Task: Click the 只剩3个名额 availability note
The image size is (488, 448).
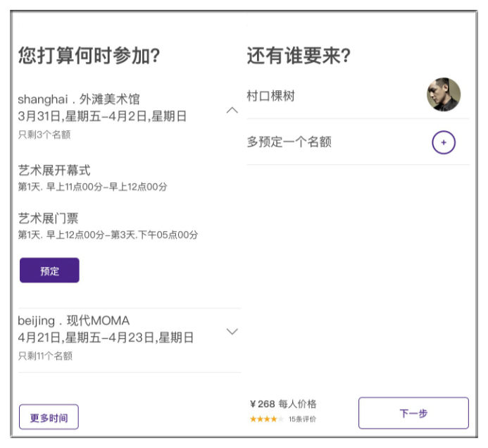Action: click(x=44, y=135)
